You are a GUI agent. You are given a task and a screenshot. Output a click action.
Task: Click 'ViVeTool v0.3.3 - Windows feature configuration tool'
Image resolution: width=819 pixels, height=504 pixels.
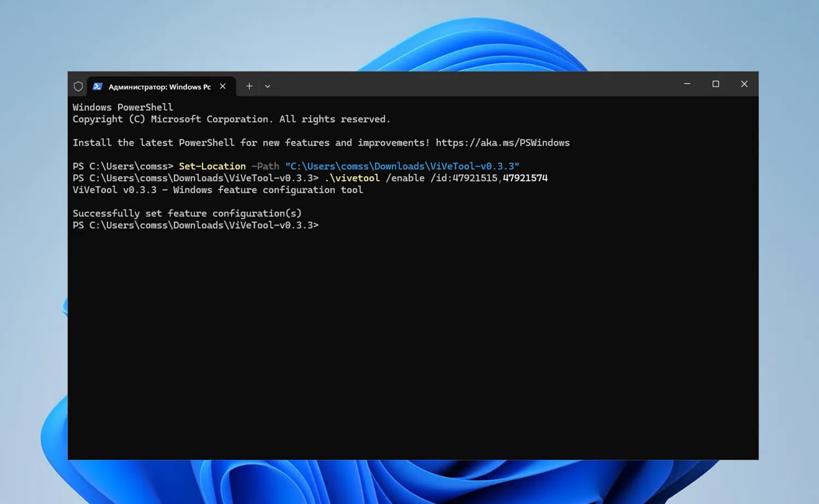pos(218,190)
